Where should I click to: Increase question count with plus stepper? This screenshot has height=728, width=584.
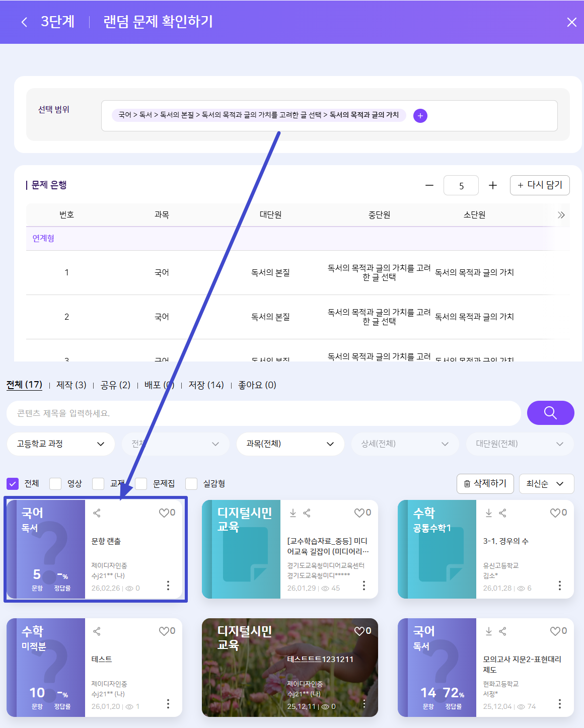(492, 186)
